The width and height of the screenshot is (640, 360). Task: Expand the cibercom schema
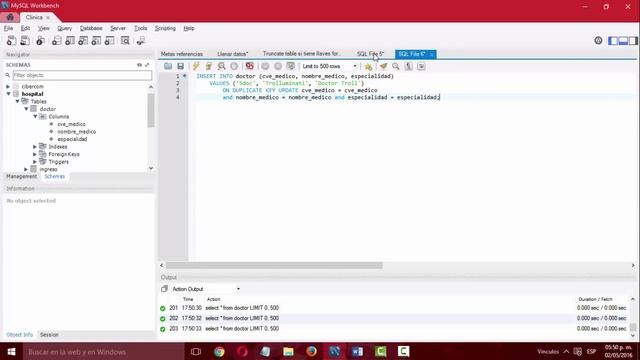pyautogui.click(x=8, y=87)
